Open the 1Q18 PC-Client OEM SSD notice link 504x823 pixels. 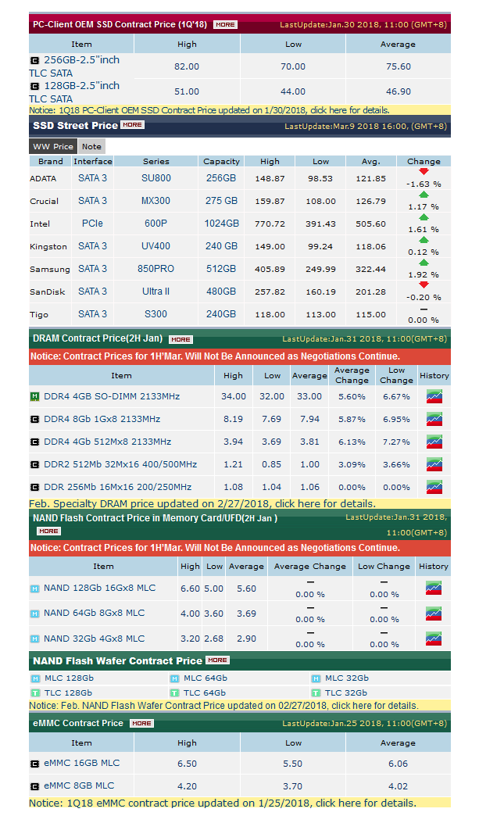point(209,110)
